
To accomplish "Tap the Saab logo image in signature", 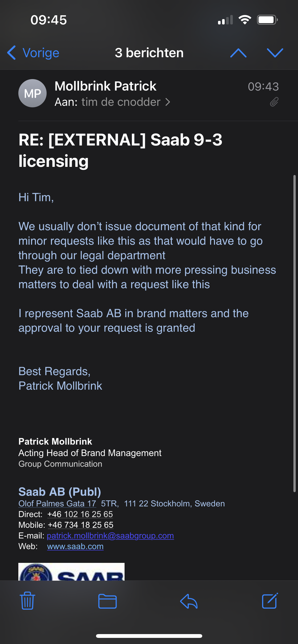I will 71,572.
